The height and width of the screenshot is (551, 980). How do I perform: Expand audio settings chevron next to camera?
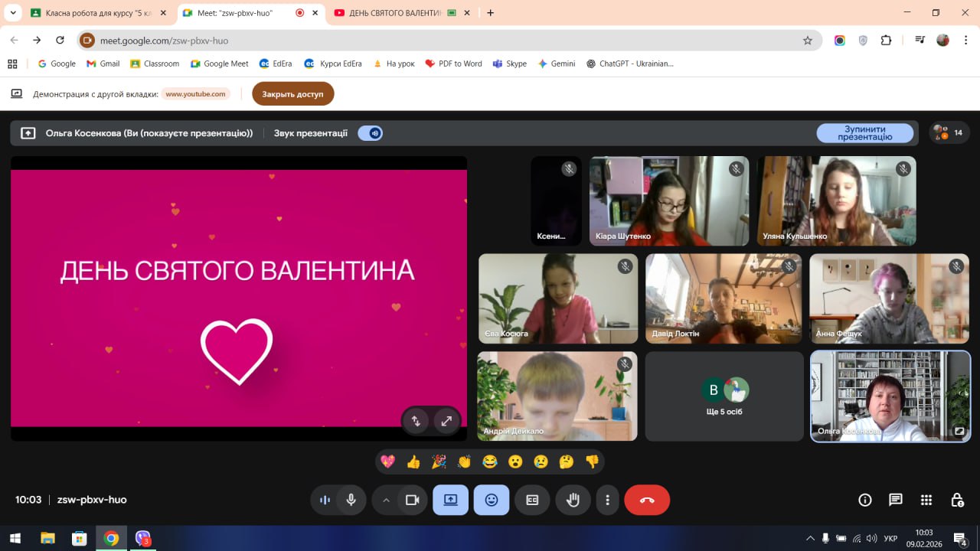386,500
